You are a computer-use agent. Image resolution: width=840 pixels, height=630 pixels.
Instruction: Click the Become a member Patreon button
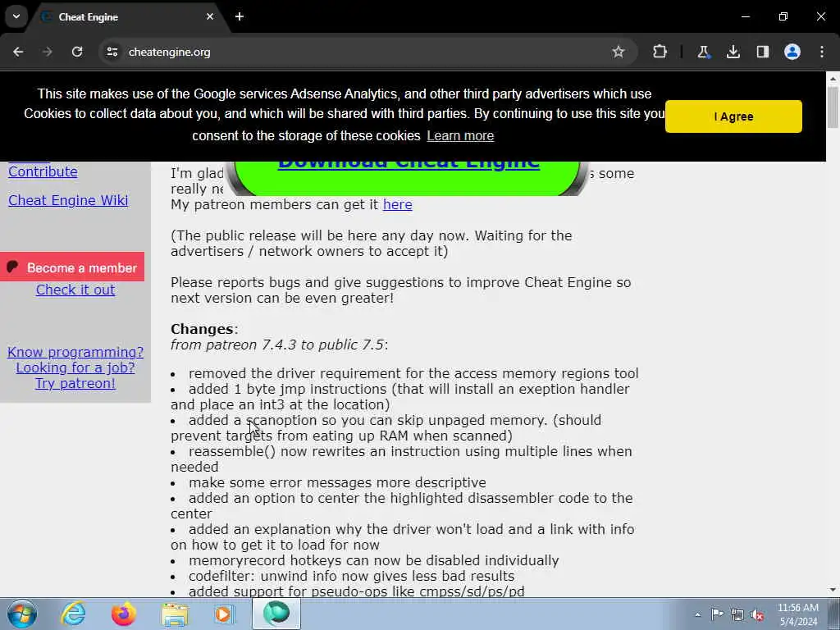tap(72, 267)
